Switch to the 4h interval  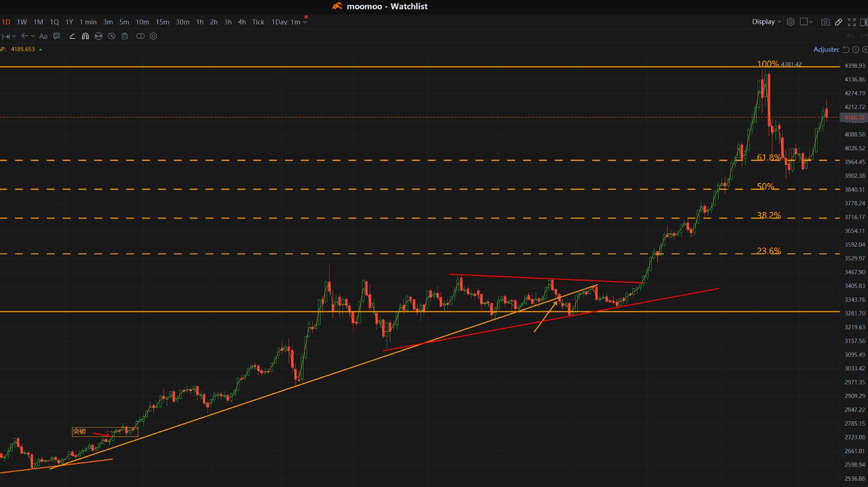[242, 22]
